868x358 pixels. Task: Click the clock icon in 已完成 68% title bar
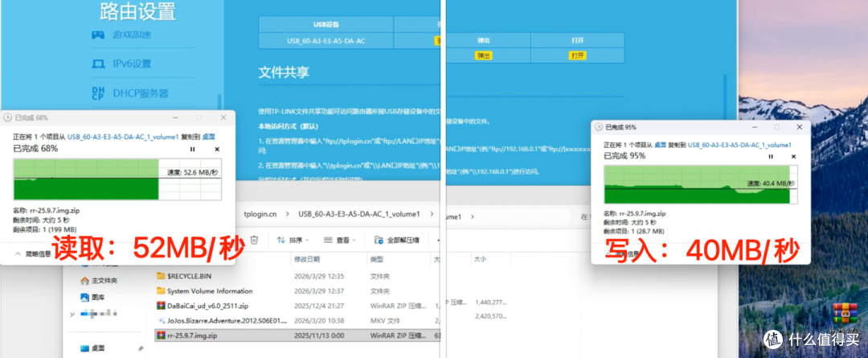8,118
